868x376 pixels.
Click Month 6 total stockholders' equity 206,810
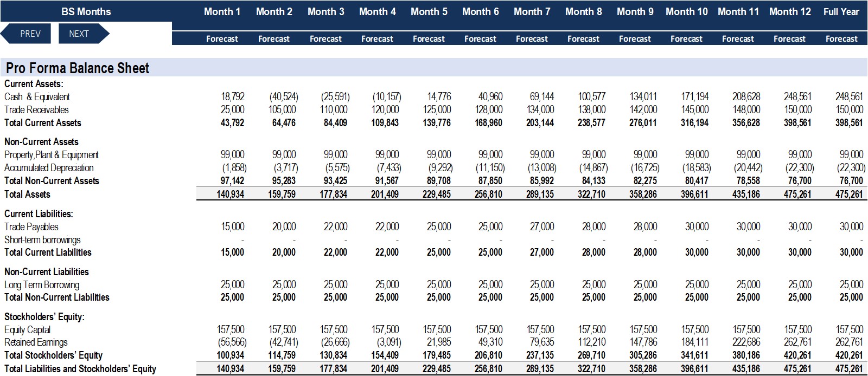pos(489,355)
